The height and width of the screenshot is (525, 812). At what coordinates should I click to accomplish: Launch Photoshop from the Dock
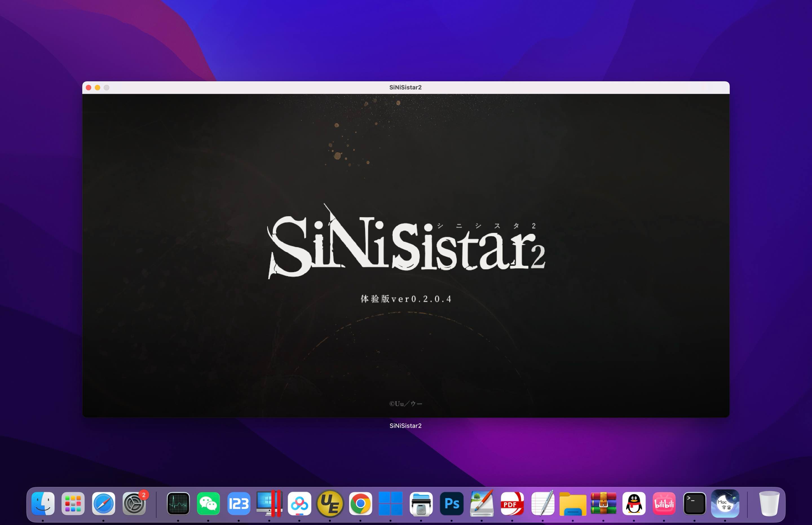click(451, 504)
